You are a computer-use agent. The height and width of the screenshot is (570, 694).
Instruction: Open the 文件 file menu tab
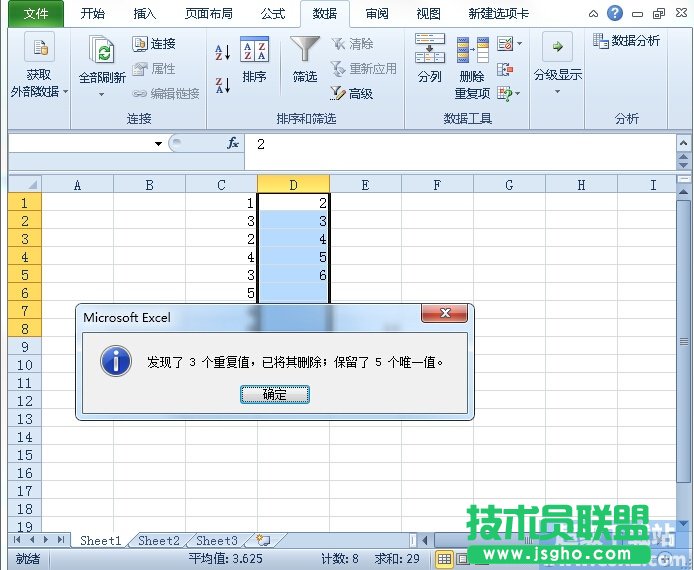pyautogui.click(x=36, y=14)
